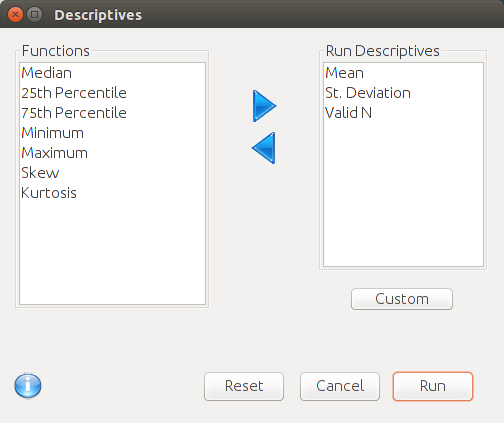Click the Reset button
Image resolution: width=504 pixels, height=423 pixels.
pos(244,386)
